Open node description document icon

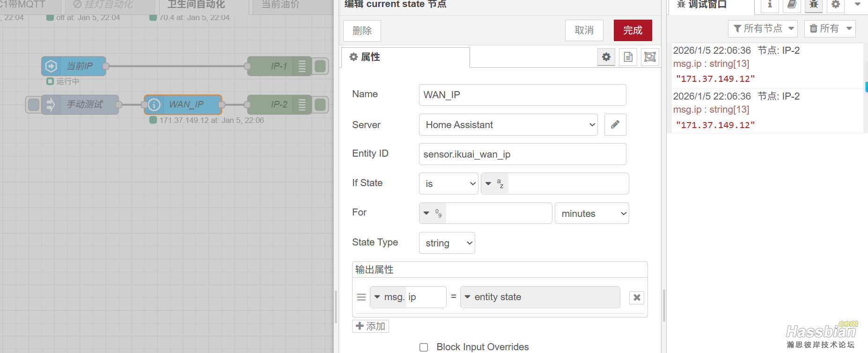pyautogui.click(x=628, y=57)
